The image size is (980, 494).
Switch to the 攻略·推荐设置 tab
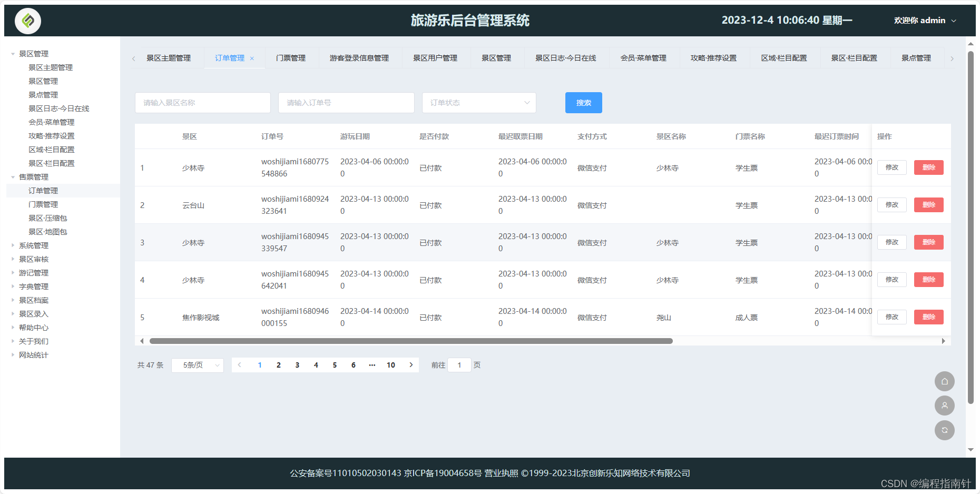point(714,58)
